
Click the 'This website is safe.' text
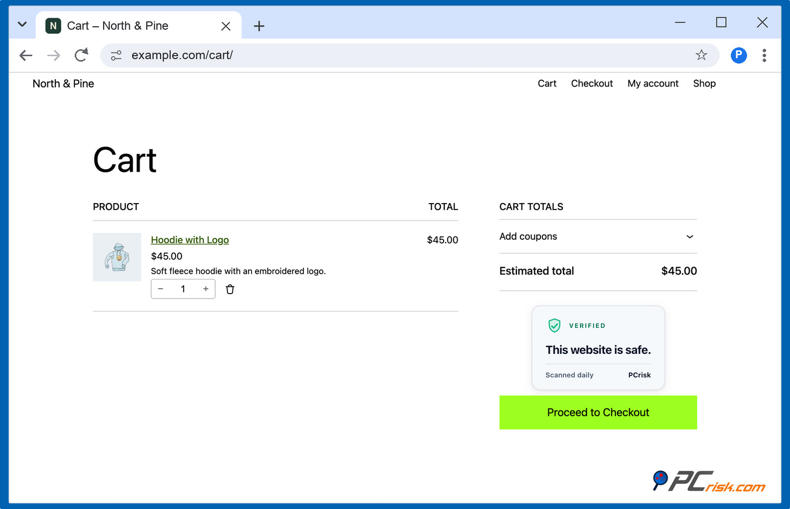click(x=598, y=350)
